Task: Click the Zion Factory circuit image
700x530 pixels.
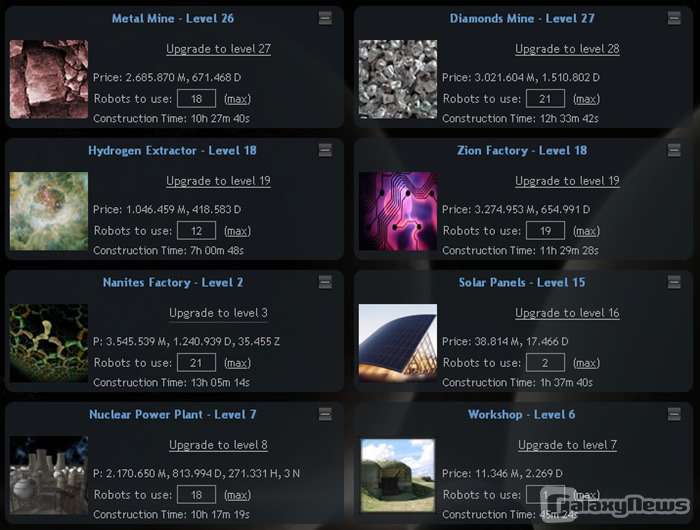Action: (398, 211)
